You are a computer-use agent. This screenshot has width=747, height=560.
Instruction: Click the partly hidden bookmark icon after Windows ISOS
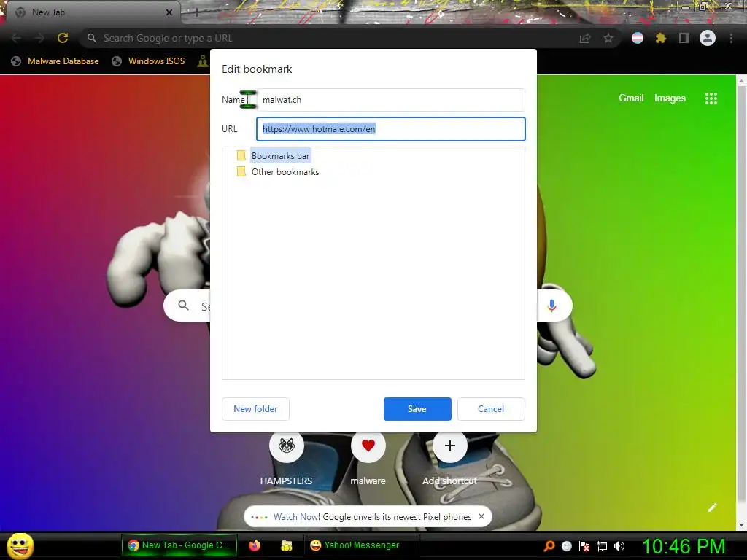tap(204, 61)
